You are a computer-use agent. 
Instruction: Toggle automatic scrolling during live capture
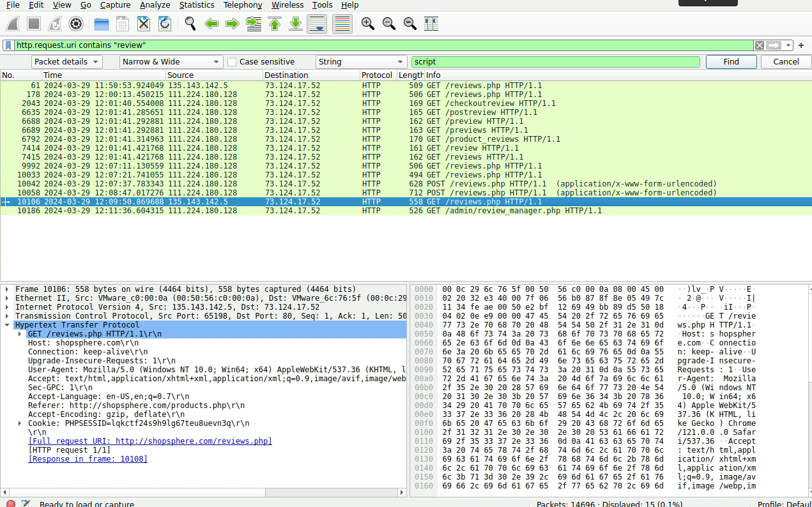[317, 24]
